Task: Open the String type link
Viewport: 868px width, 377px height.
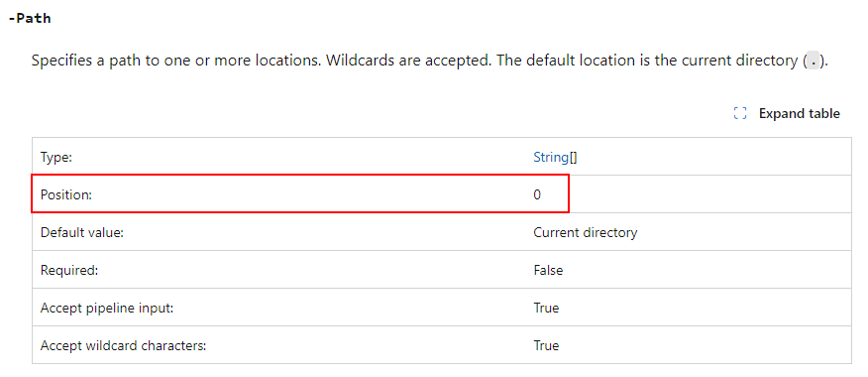Action: 551,157
